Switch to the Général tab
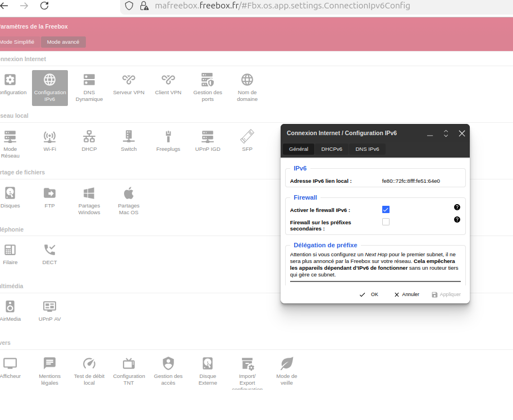Viewport: 513px width, 420px height. [299, 149]
